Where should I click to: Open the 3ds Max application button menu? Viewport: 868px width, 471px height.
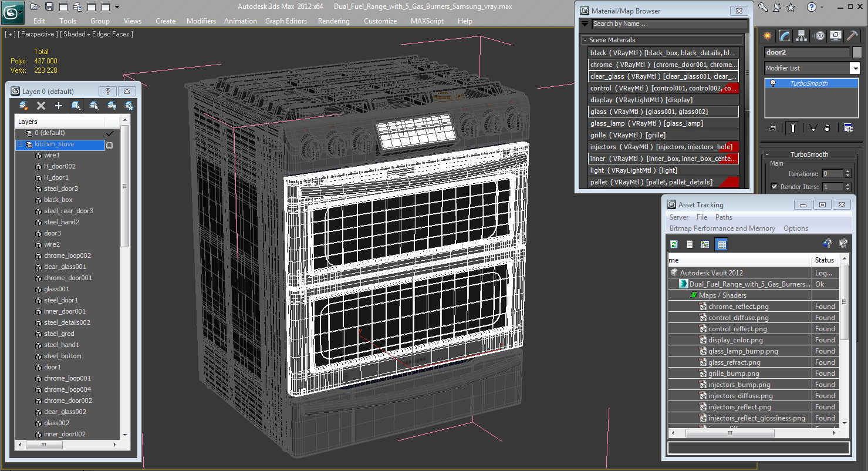[x=12, y=11]
